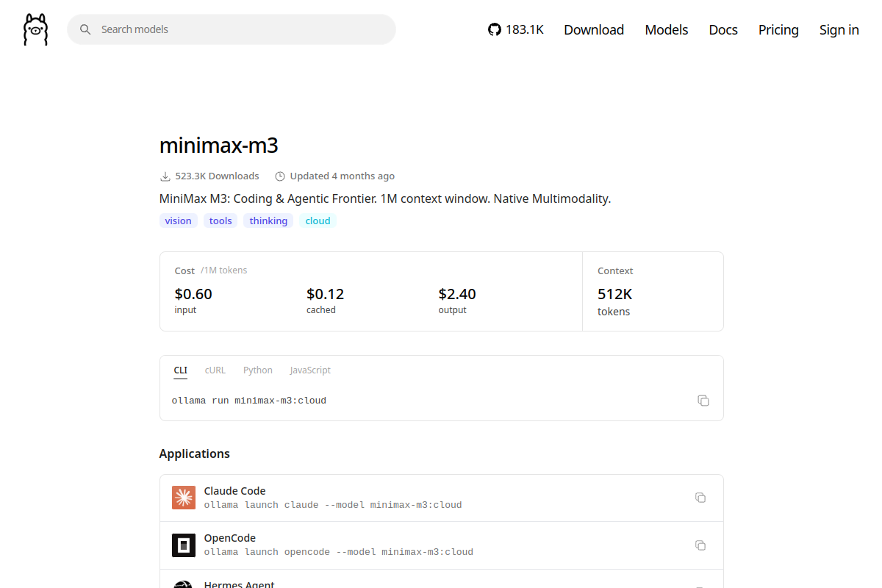The width and height of the screenshot is (882, 588).
Task: Click the $0.60 input cost
Action: (193, 294)
